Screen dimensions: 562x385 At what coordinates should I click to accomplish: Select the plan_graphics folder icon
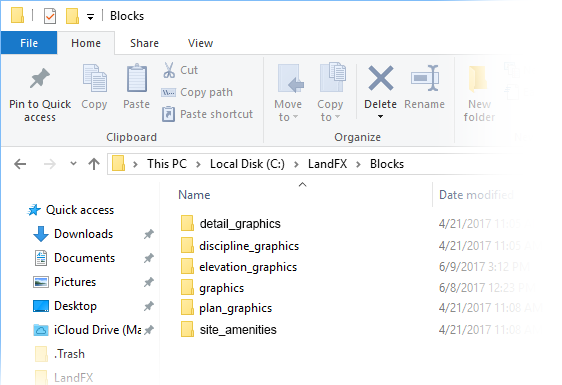coord(187,308)
